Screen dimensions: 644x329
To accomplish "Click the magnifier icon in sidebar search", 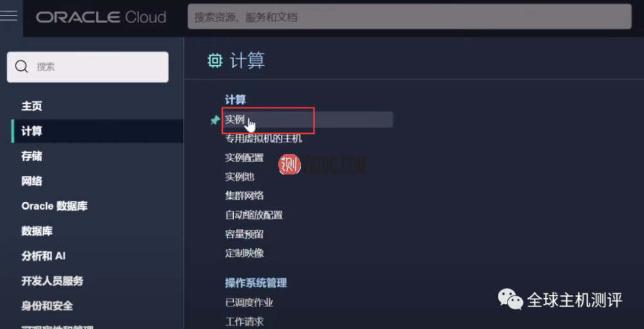I will [x=21, y=66].
